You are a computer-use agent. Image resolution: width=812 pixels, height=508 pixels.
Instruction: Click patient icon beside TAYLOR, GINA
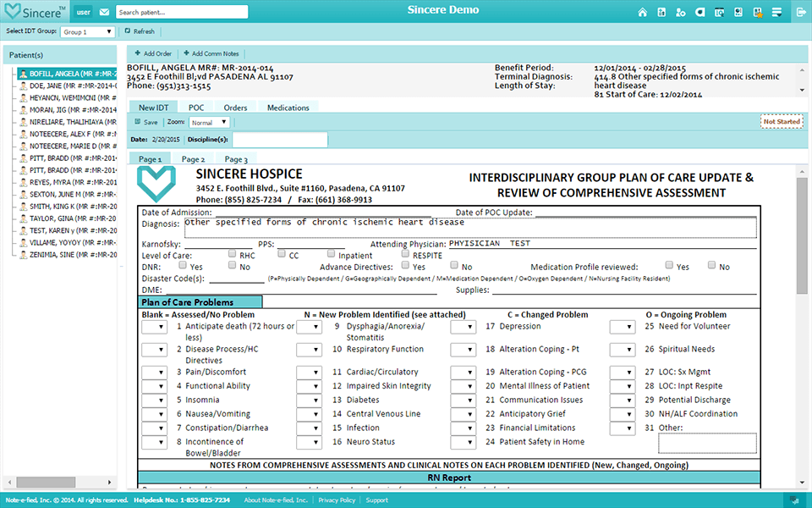coord(24,218)
